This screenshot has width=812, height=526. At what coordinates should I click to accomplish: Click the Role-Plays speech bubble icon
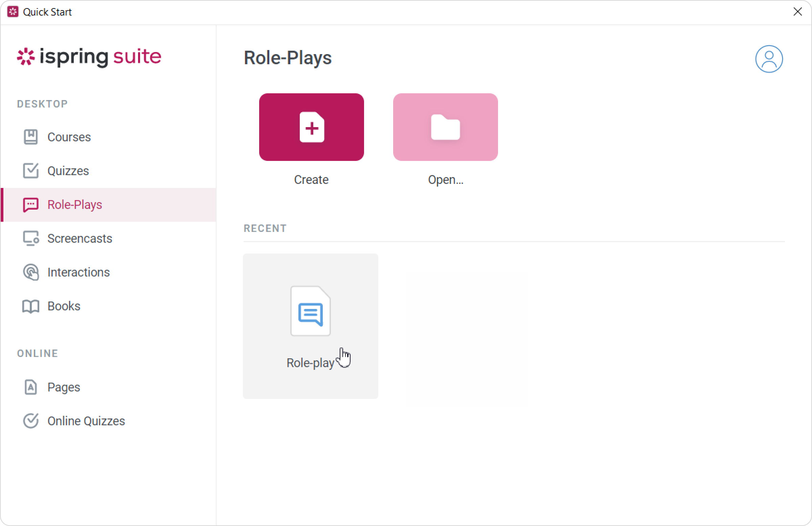coord(31,205)
